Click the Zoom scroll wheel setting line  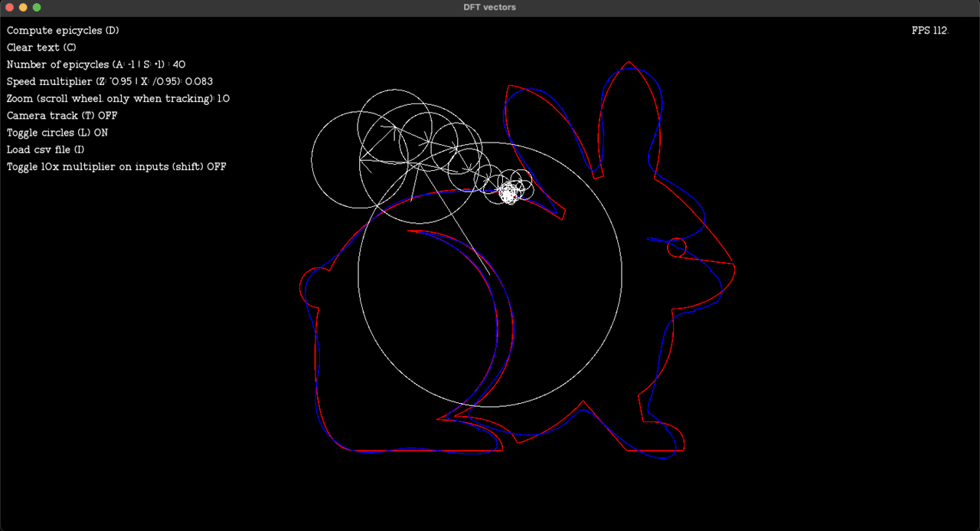pos(118,99)
